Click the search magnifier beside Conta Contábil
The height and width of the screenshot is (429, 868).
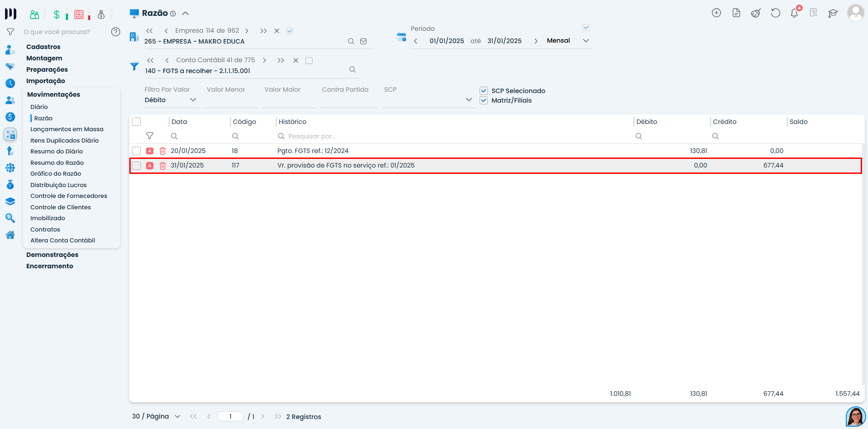tap(352, 70)
